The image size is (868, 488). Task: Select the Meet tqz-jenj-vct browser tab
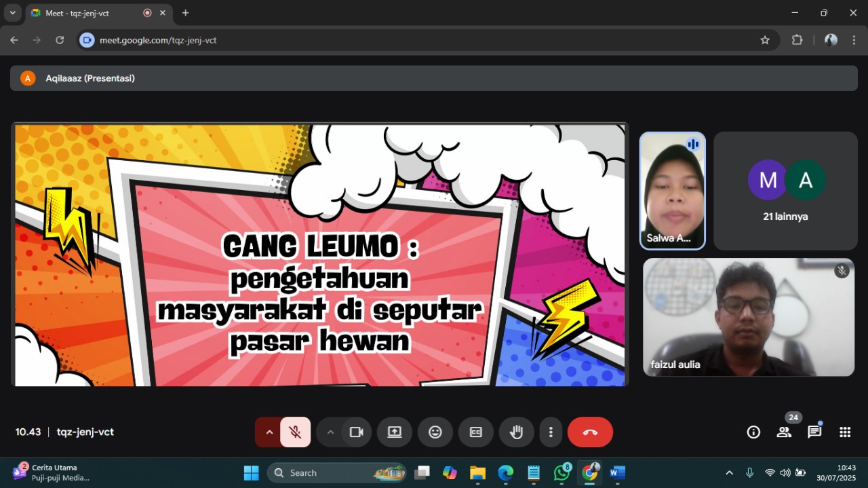tap(88, 13)
